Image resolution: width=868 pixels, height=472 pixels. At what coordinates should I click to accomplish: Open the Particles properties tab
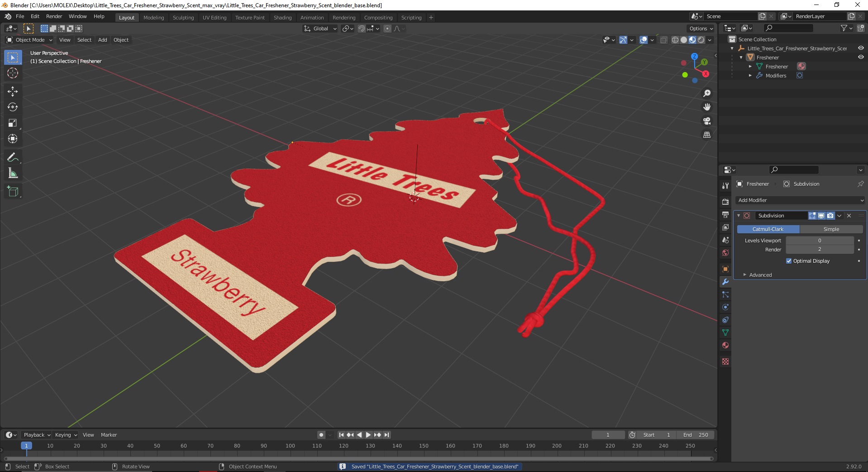click(725, 294)
